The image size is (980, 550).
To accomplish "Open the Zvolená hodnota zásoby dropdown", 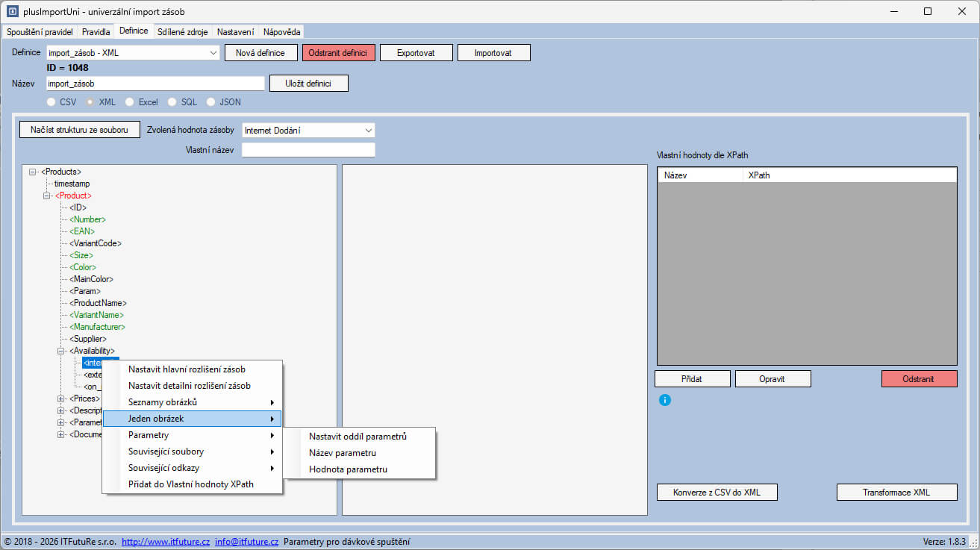I will (x=368, y=131).
